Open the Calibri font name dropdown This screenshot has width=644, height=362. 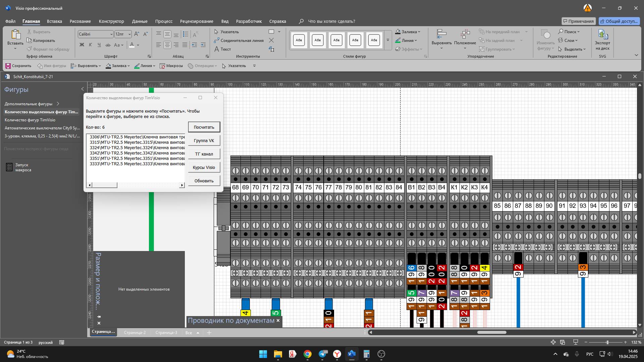(111, 34)
